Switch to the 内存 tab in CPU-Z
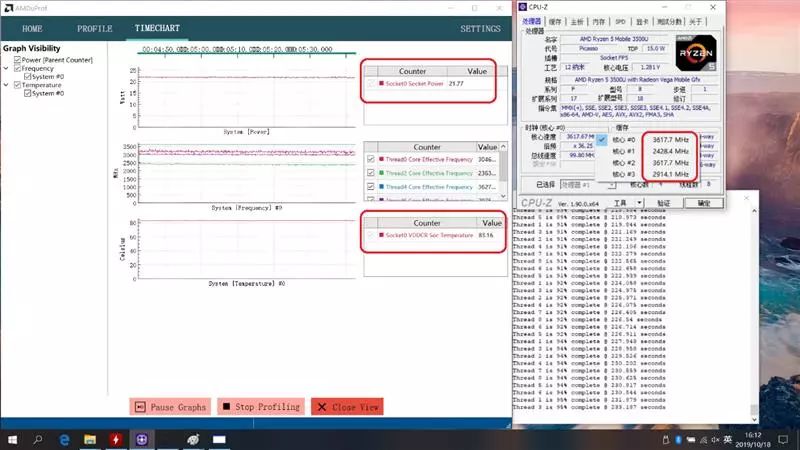 click(598, 21)
